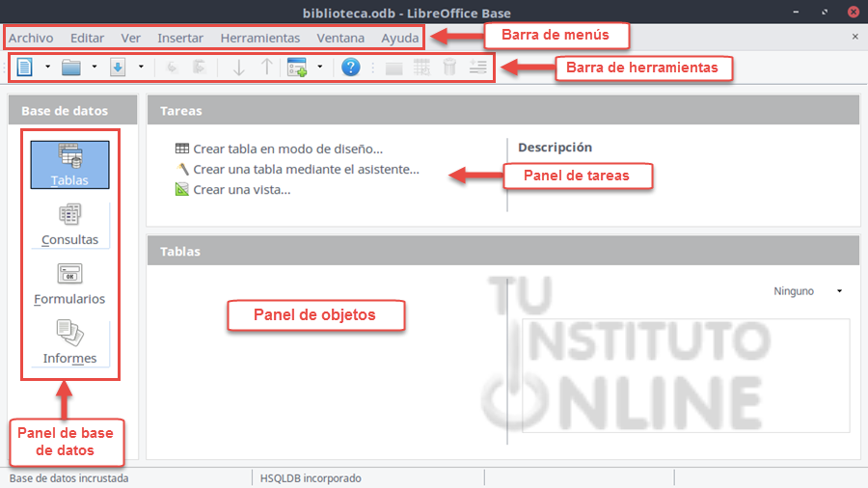Open the Form icon dropdown arrow
This screenshot has height=488, width=868.
[320, 67]
